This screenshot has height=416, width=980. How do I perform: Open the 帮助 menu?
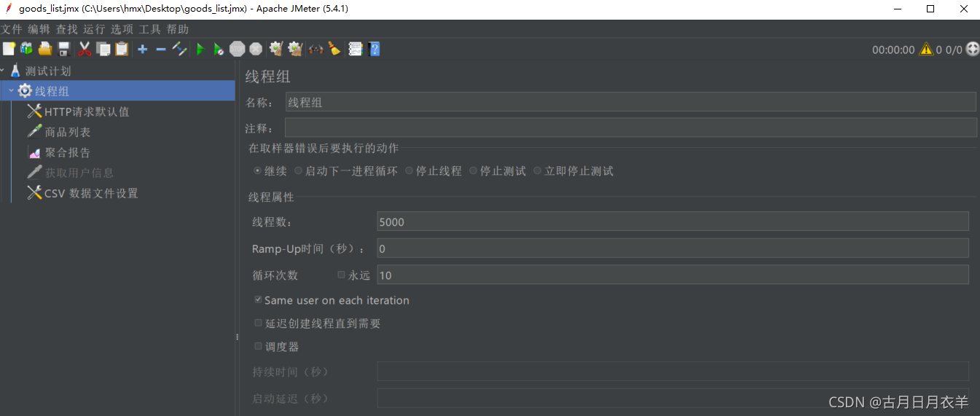pyautogui.click(x=177, y=29)
